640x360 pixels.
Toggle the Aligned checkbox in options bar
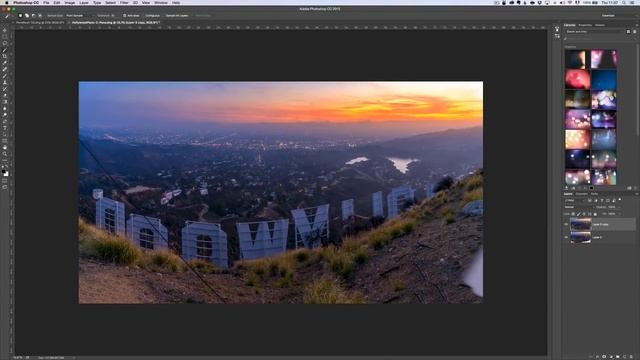pyautogui.click(x=124, y=16)
